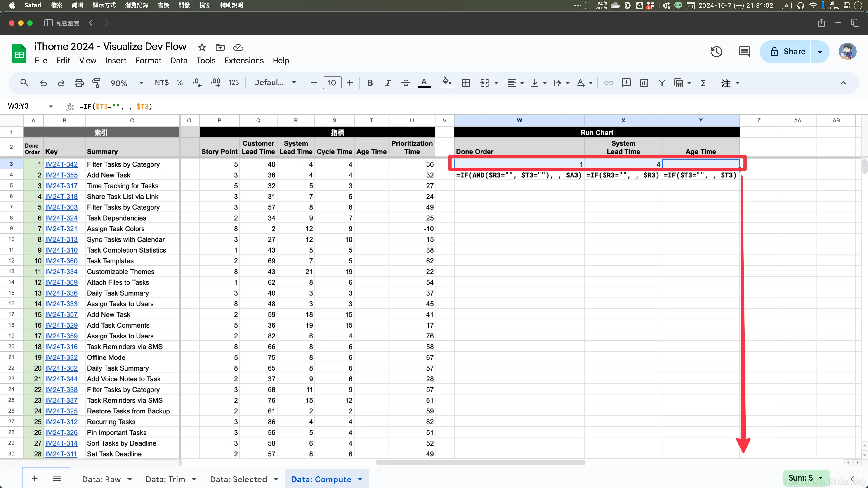Viewport: 868px width, 488px height.
Task: Show the all sheets list
Action: click(57, 478)
